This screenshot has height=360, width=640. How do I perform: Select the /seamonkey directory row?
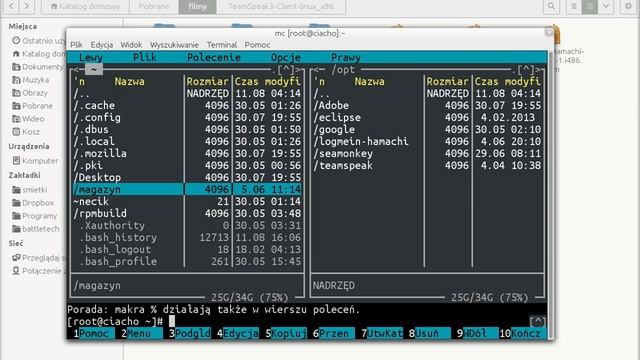(x=427, y=153)
